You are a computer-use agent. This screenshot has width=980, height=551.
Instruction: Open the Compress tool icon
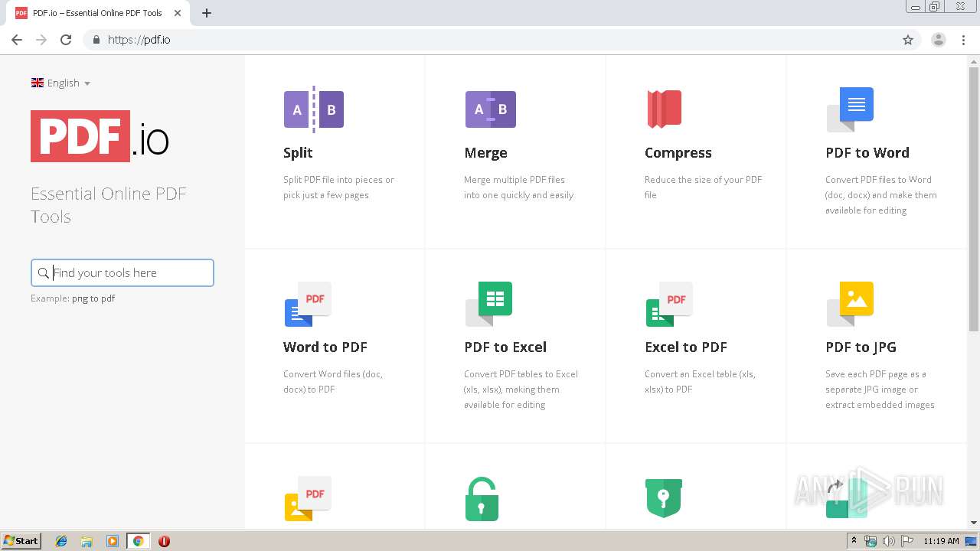point(664,109)
